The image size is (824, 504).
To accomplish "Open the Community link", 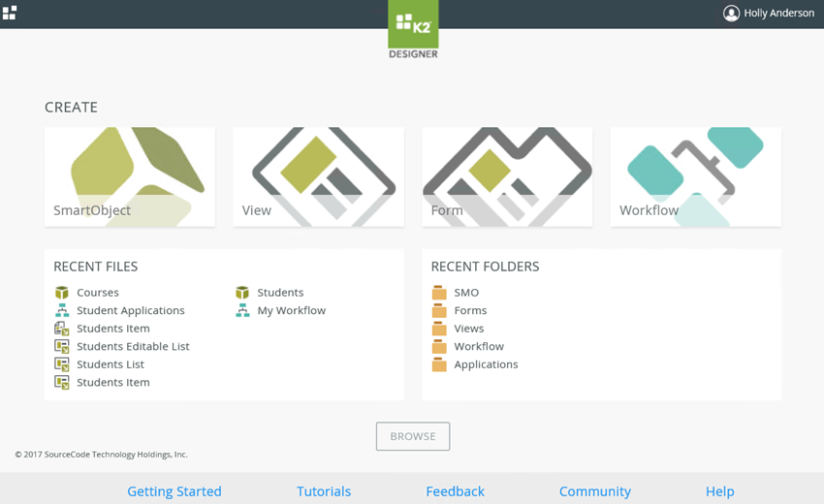I will tap(595, 491).
